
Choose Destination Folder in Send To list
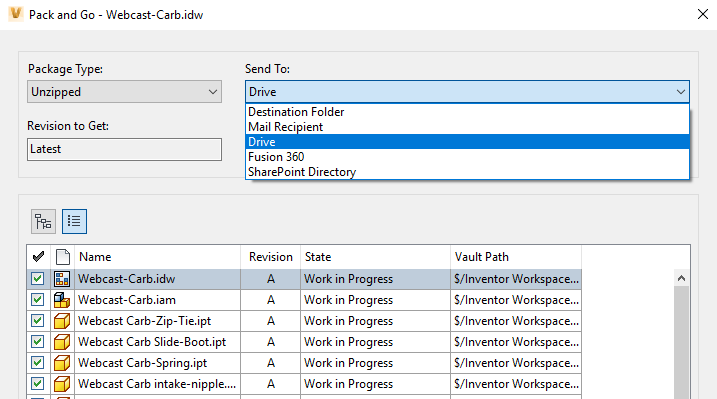467,112
